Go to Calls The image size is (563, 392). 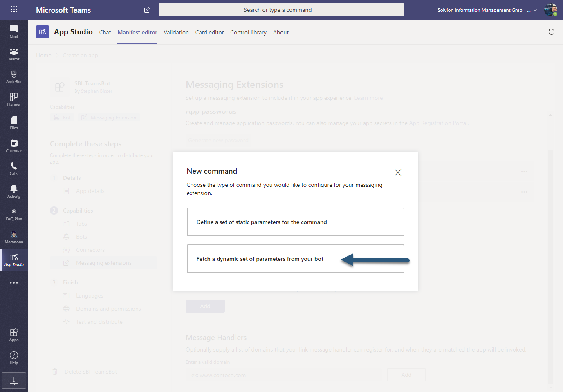14,168
